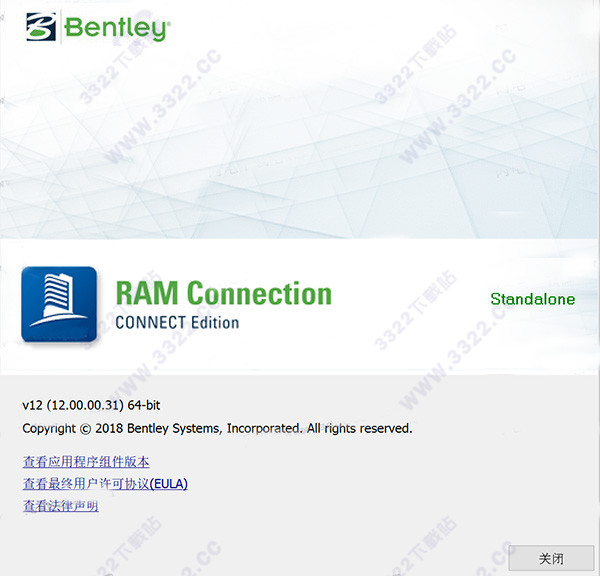The image size is (600, 576).
Task: Click the CONNECT Edition subtitle
Action: pyautogui.click(x=177, y=323)
